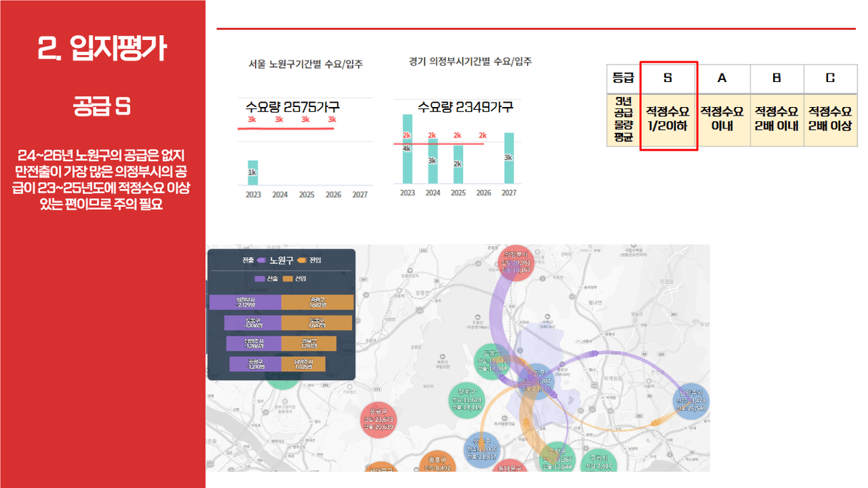The image size is (868, 488).
Task: Select the green 도봉구 bubble on the map
Action: tap(491, 361)
